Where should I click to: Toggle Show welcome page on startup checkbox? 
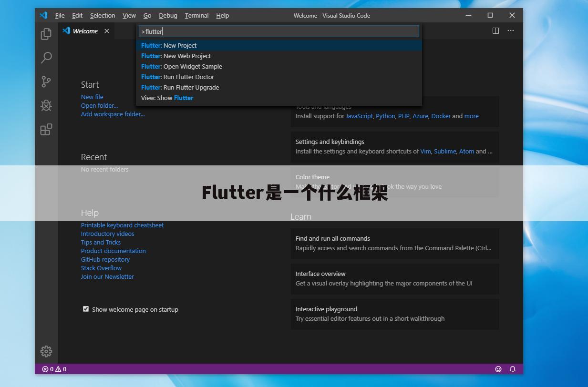coord(86,309)
